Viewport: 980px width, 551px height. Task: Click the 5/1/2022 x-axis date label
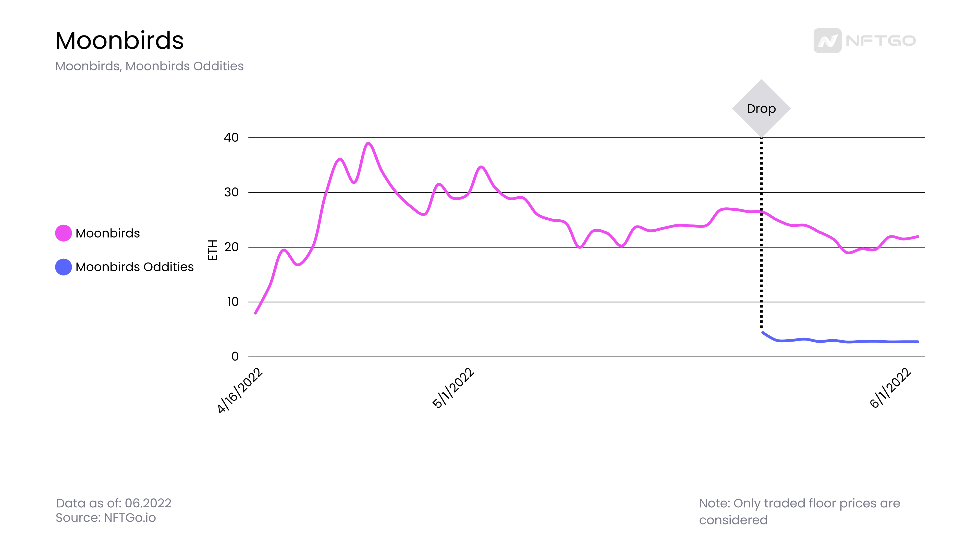pos(454,388)
